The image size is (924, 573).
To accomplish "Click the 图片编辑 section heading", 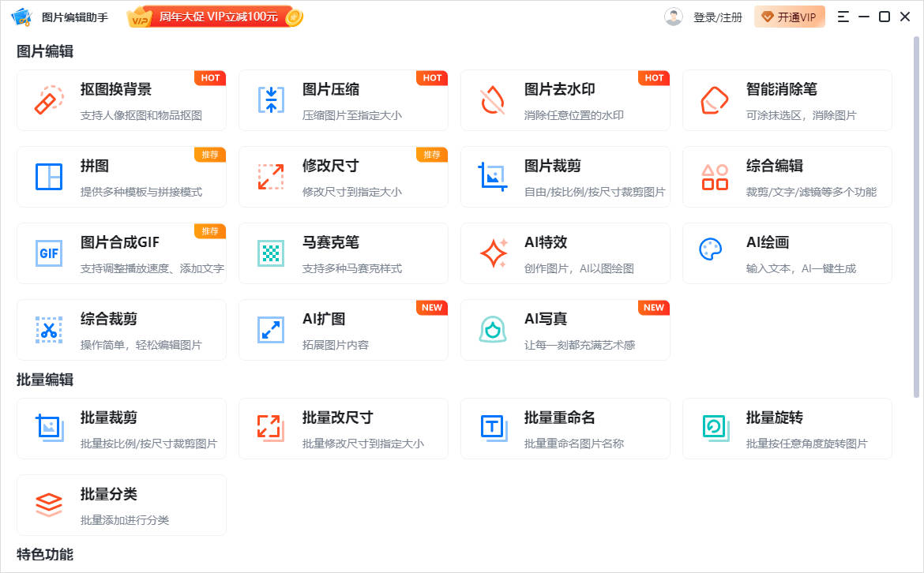I will (45, 52).
